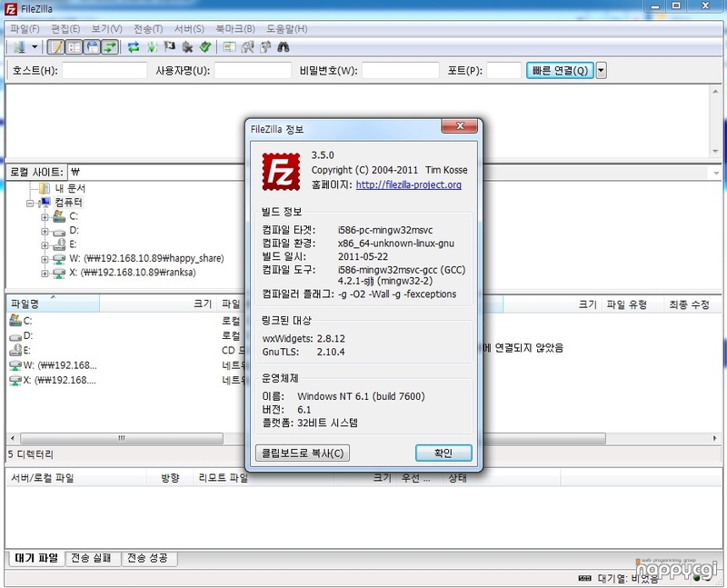Toggle synchronized browsing in the toolbar
This screenshot has width=727, height=588.
tap(265, 47)
